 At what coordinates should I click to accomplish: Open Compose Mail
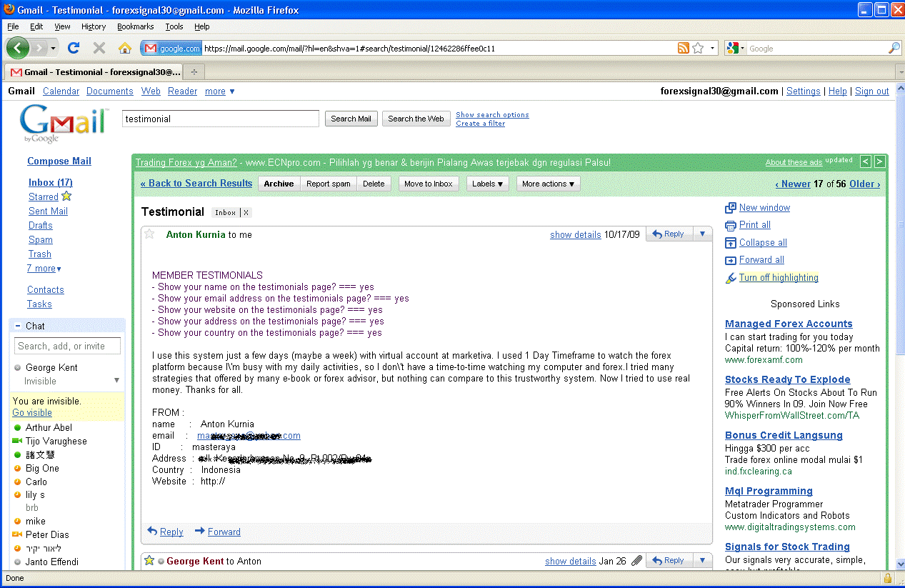(x=59, y=161)
